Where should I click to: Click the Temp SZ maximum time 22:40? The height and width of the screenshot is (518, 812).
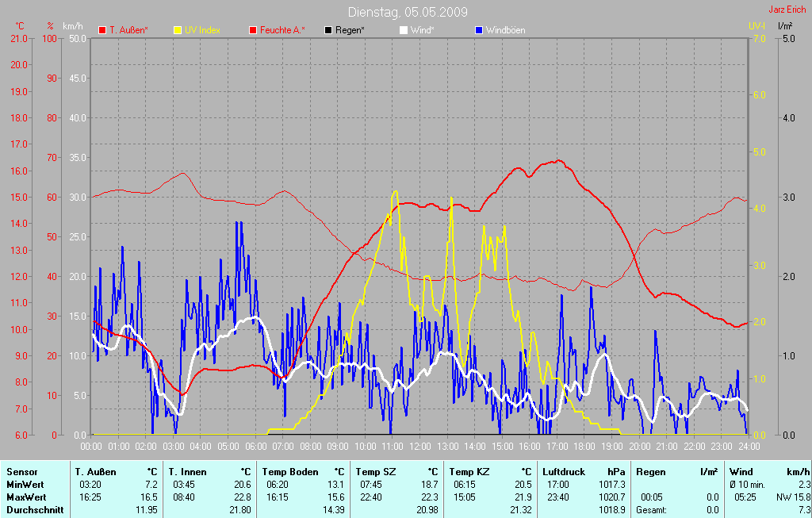(371, 497)
